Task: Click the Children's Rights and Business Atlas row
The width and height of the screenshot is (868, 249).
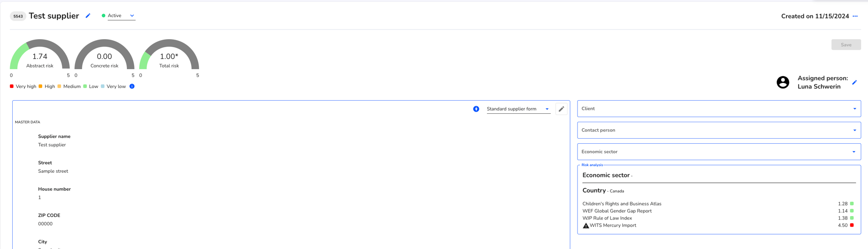Action: click(x=718, y=204)
